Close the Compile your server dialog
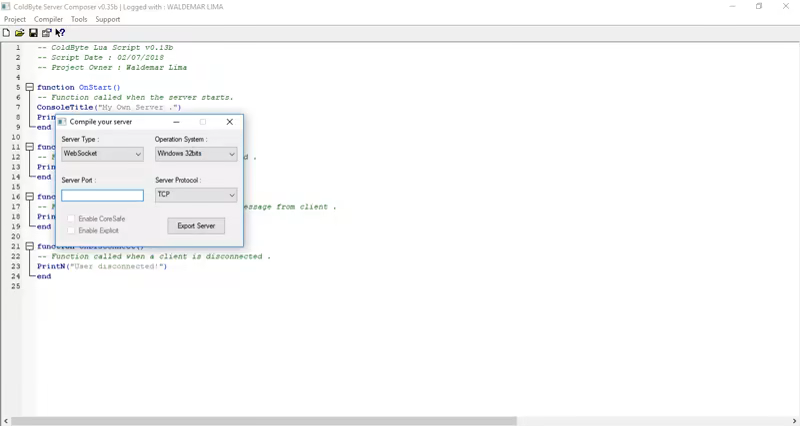The image size is (800, 426). 229,122
